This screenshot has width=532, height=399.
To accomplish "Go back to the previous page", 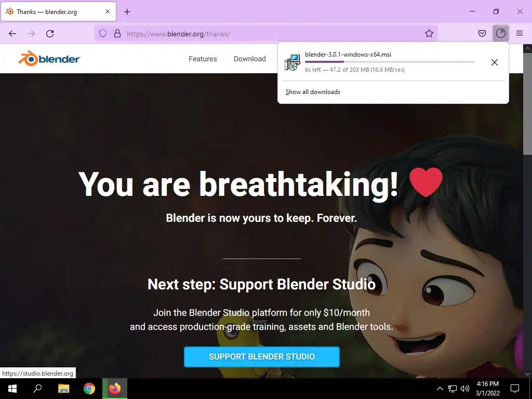I will tap(12, 34).
